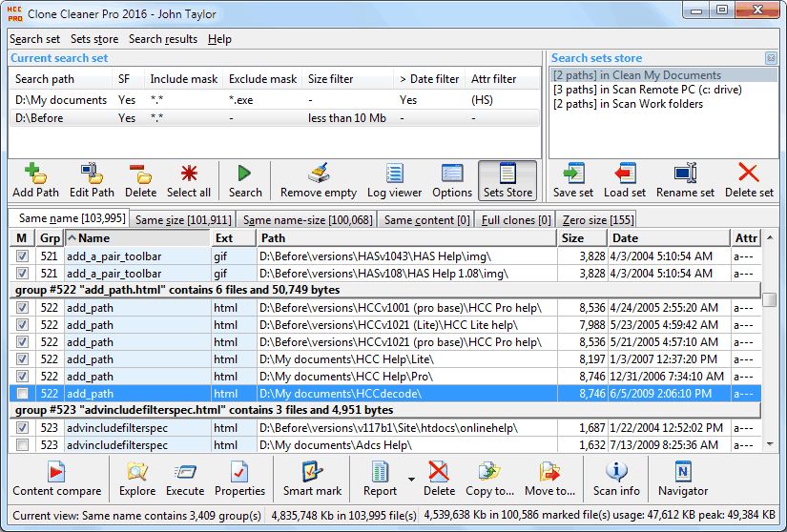Sort by the Name column header

pos(137,238)
